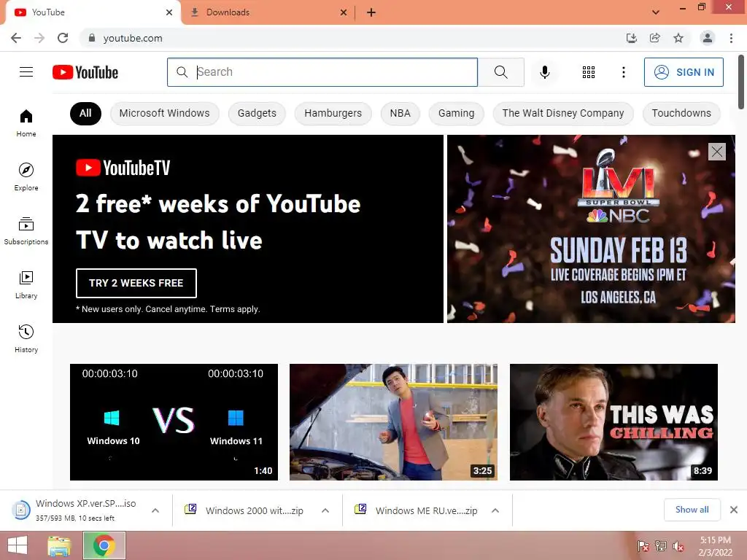Image resolution: width=747 pixels, height=560 pixels.
Task: Go to Home in sidebar
Action: pyautogui.click(x=26, y=122)
